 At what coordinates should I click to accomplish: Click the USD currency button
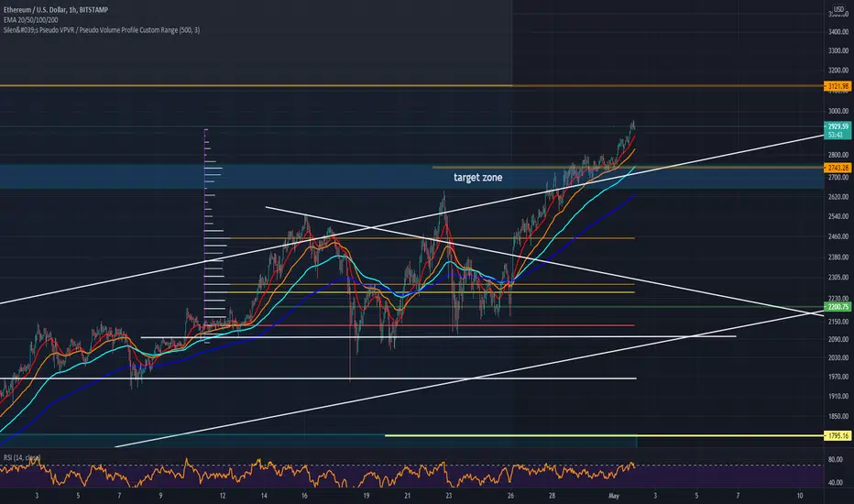click(x=838, y=9)
